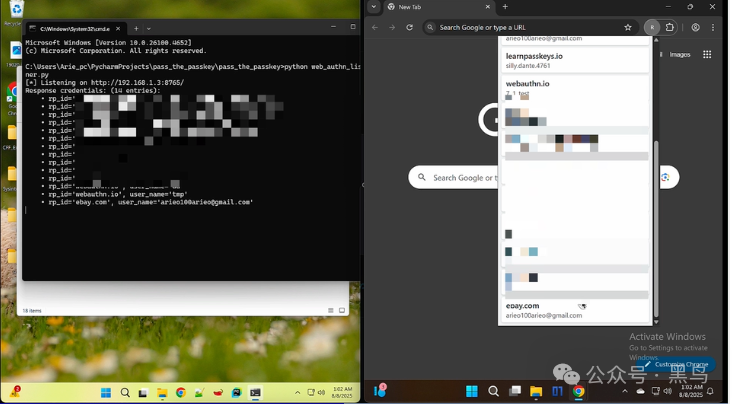Open Chrome icon on right taskbar
732x404 pixels.
578,391
